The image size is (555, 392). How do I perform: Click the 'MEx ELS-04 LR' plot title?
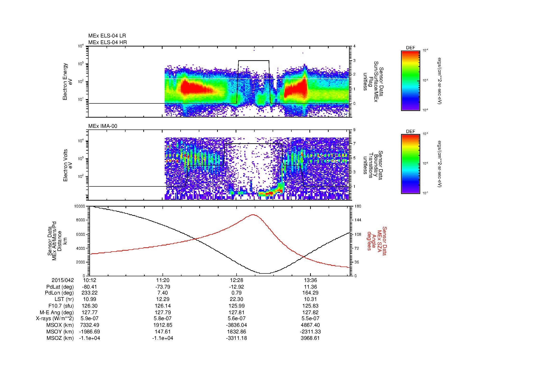coord(107,36)
